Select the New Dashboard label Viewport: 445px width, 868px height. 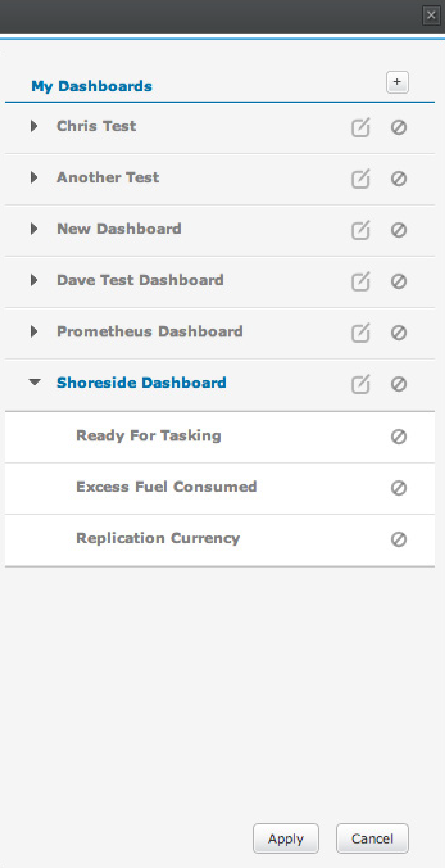[x=119, y=229]
